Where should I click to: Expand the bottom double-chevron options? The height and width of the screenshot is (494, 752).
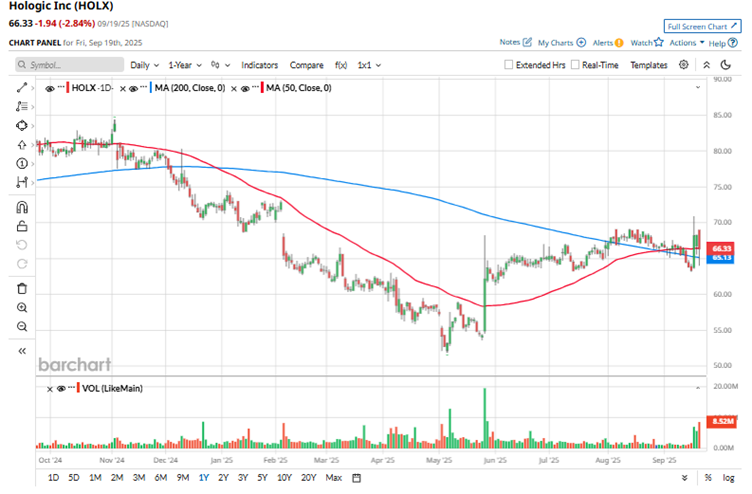684,478
